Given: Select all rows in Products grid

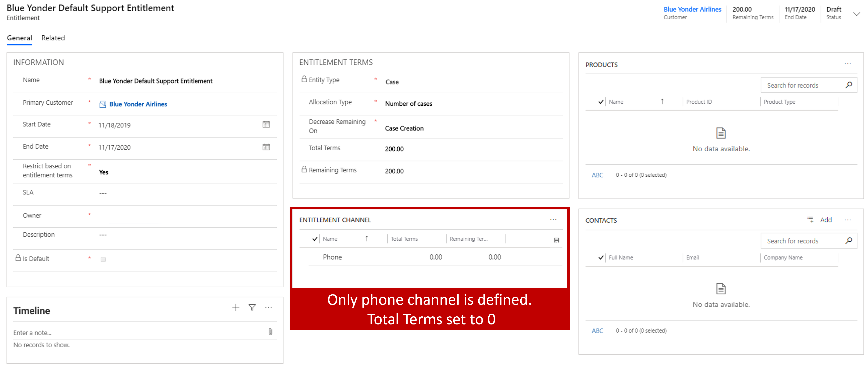Looking at the screenshot, I should pyautogui.click(x=600, y=102).
